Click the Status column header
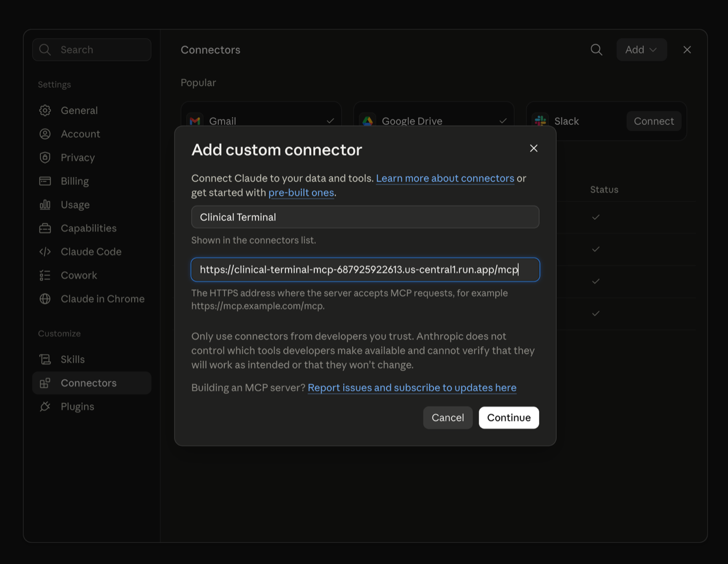The height and width of the screenshot is (564, 728). pyautogui.click(x=604, y=190)
